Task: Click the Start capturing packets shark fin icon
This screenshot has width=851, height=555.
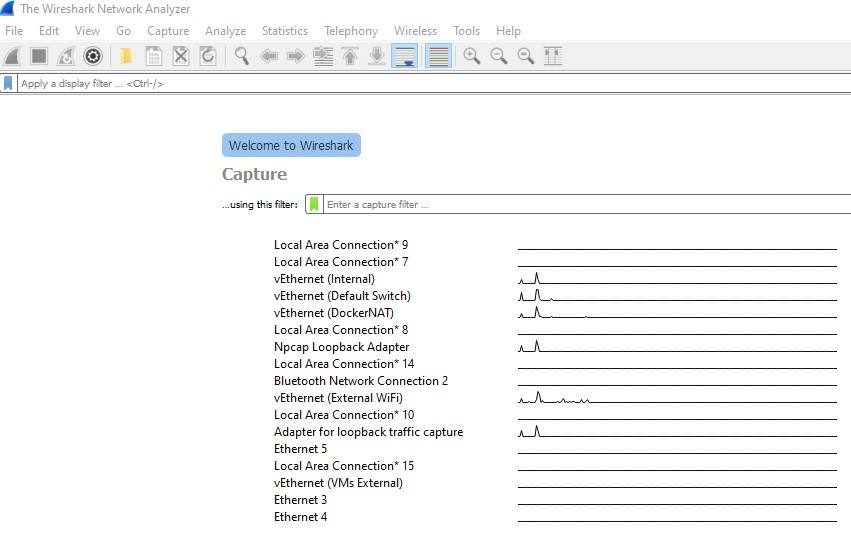Action: pos(13,56)
